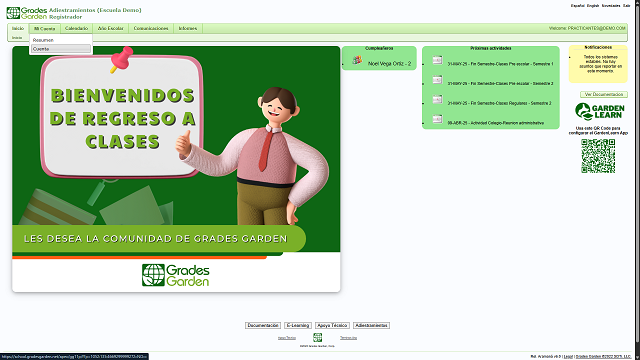Click the Apoyo Técnico footer button
This screenshot has height=360, width=640.
coord(332,325)
